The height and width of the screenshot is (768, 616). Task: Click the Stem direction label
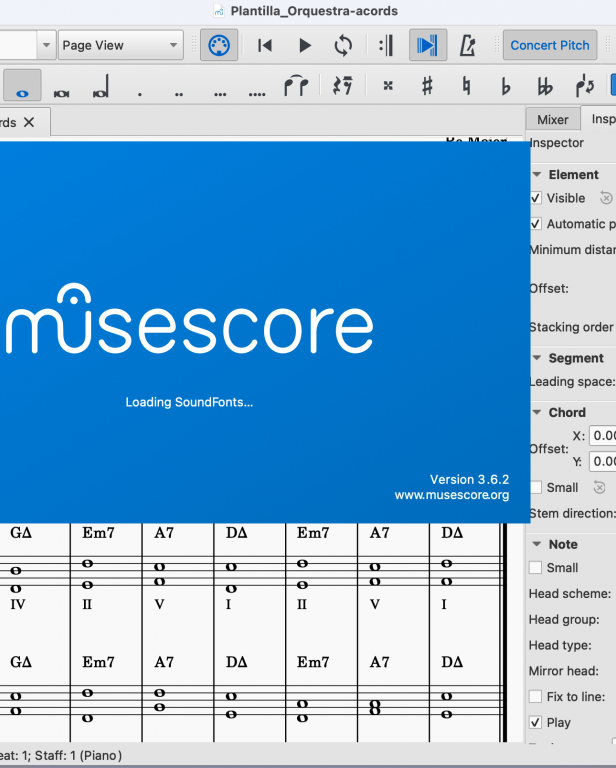point(572,513)
